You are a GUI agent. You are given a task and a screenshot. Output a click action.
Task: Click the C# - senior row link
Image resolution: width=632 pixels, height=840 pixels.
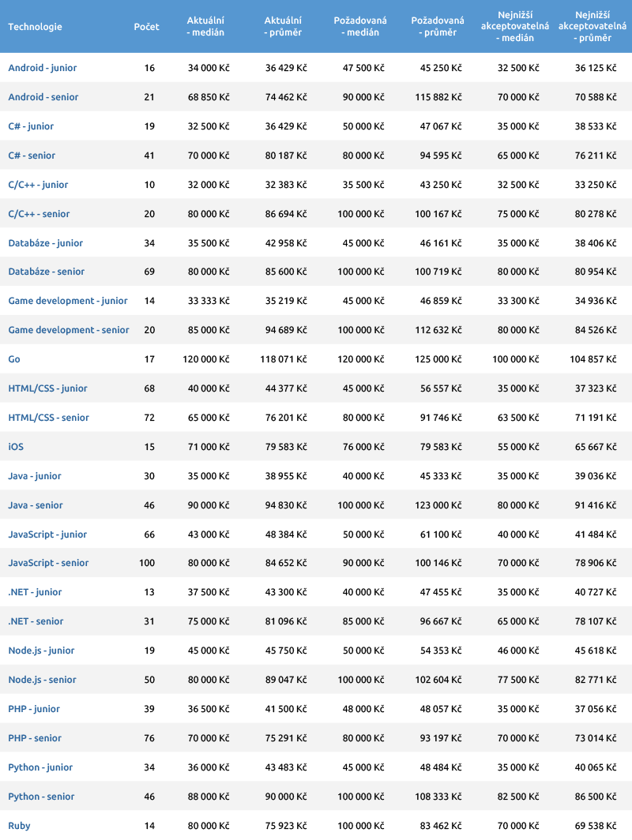pyautogui.click(x=32, y=156)
